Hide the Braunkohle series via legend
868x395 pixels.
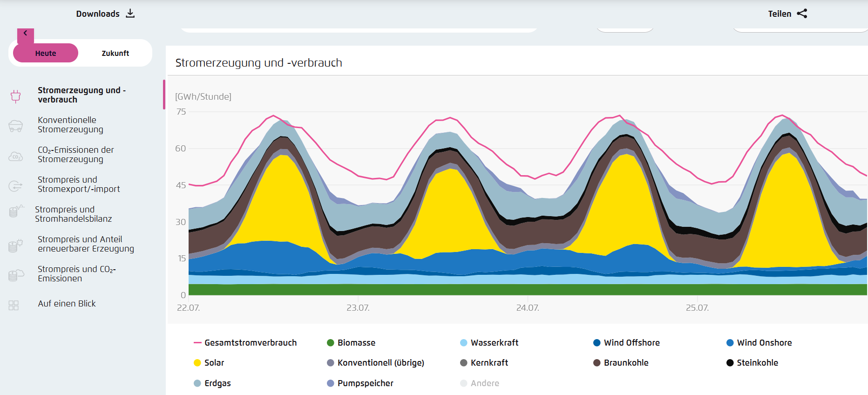[x=625, y=363]
